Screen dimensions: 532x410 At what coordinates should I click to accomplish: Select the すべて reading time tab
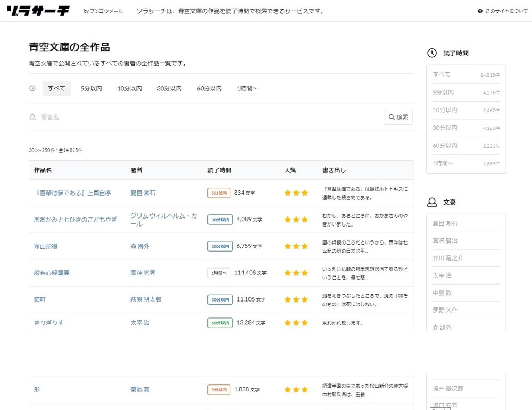[x=56, y=88]
